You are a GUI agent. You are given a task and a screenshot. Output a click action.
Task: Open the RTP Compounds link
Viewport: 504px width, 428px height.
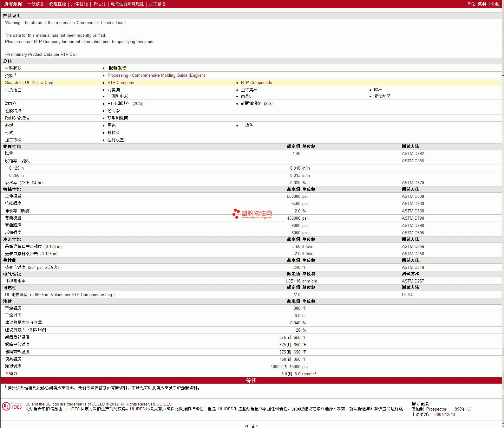256,82
